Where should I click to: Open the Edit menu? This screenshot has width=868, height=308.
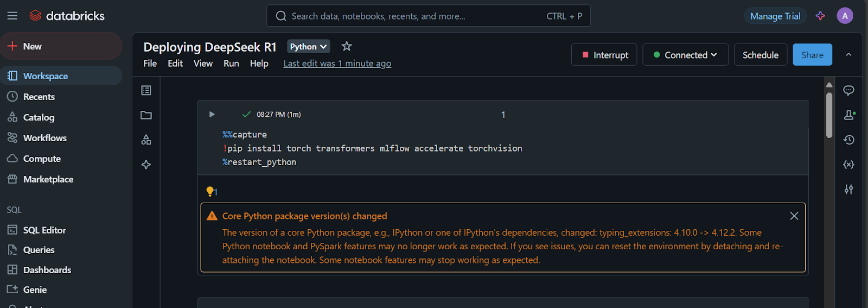[x=175, y=64]
